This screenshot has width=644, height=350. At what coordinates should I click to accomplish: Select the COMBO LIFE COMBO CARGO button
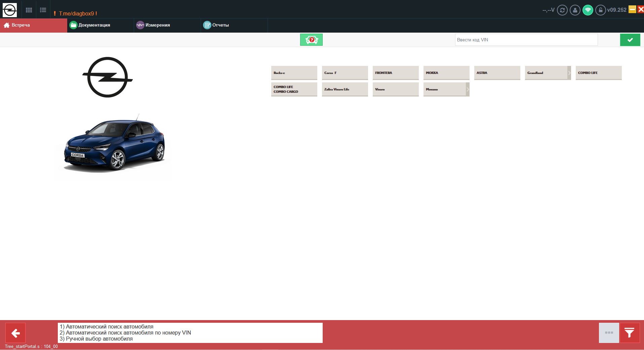point(294,89)
